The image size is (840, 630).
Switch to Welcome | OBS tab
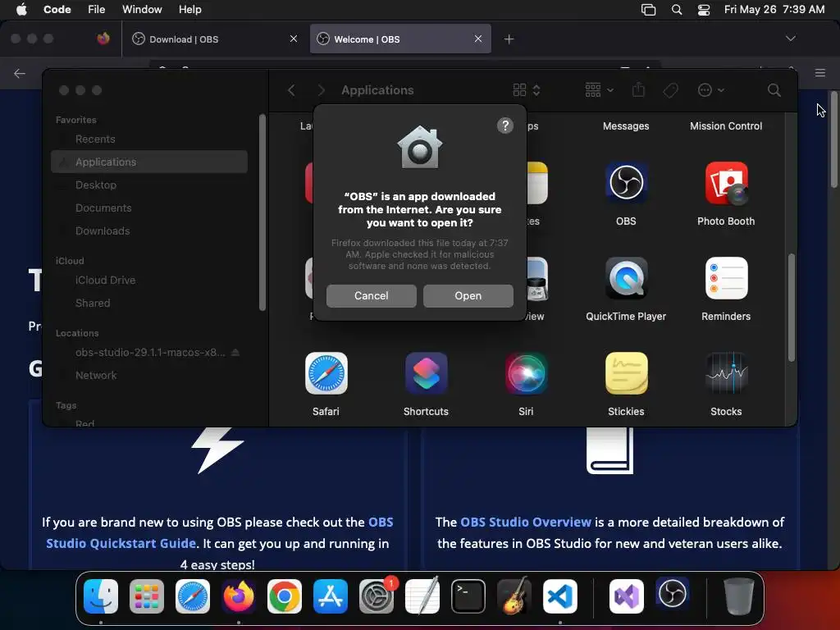point(400,39)
